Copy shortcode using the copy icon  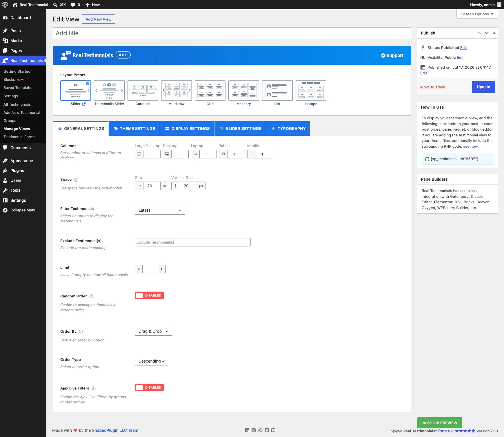click(427, 159)
